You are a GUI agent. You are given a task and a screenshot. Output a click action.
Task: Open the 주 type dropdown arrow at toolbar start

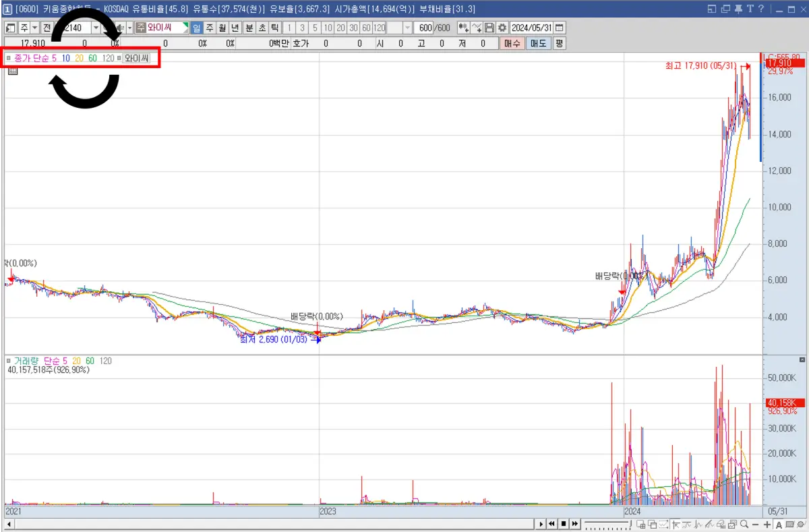click(35, 28)
